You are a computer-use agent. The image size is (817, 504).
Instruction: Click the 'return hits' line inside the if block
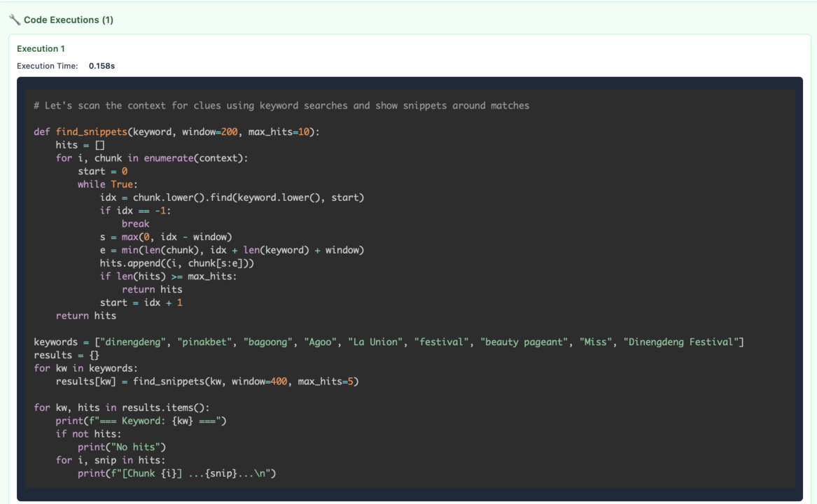tap(152, 289)
